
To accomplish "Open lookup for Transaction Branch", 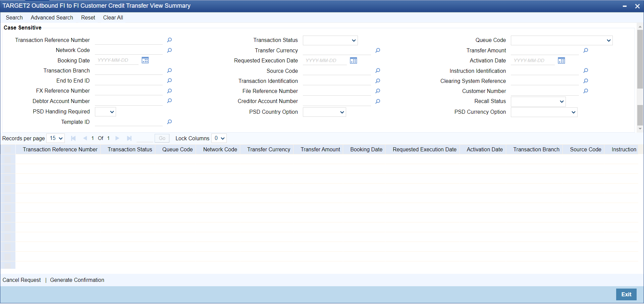I will (169, 70).
